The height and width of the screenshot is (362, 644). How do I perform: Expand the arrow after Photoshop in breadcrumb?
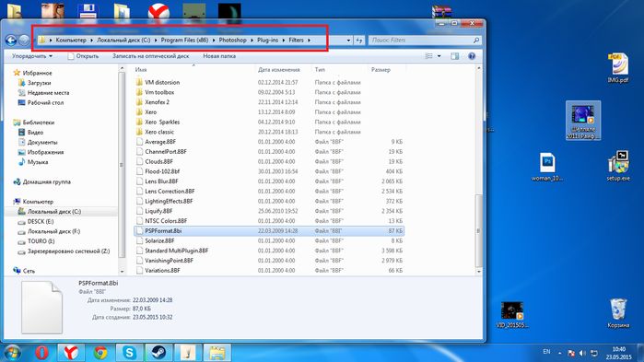252,41
